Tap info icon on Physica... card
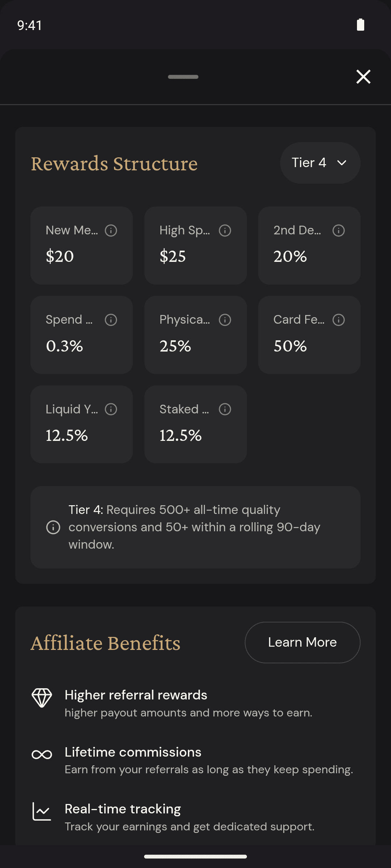Screen dimensions: 391x868 225,320
